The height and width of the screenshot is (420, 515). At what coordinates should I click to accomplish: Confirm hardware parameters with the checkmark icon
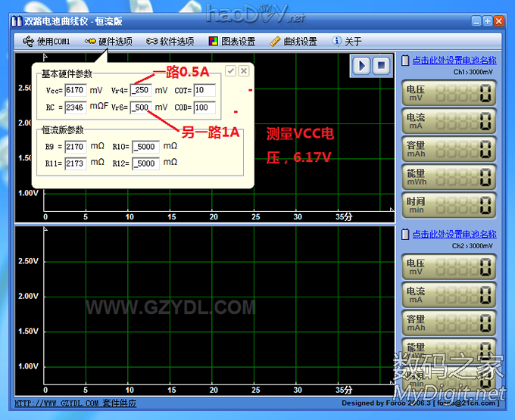pyautogui.click(x=231, y=70)
